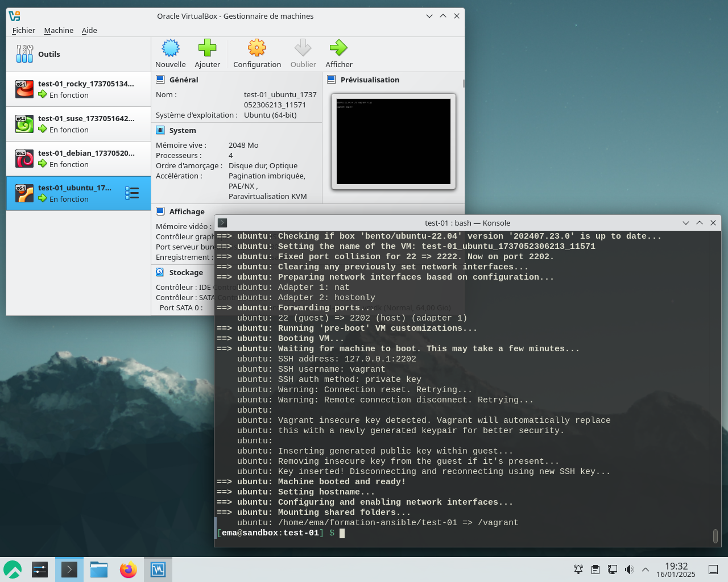Viewport: 728px width, 582px height.
Task: Expand hidden tray icons with the chevron
Action: tap(646, 569)
